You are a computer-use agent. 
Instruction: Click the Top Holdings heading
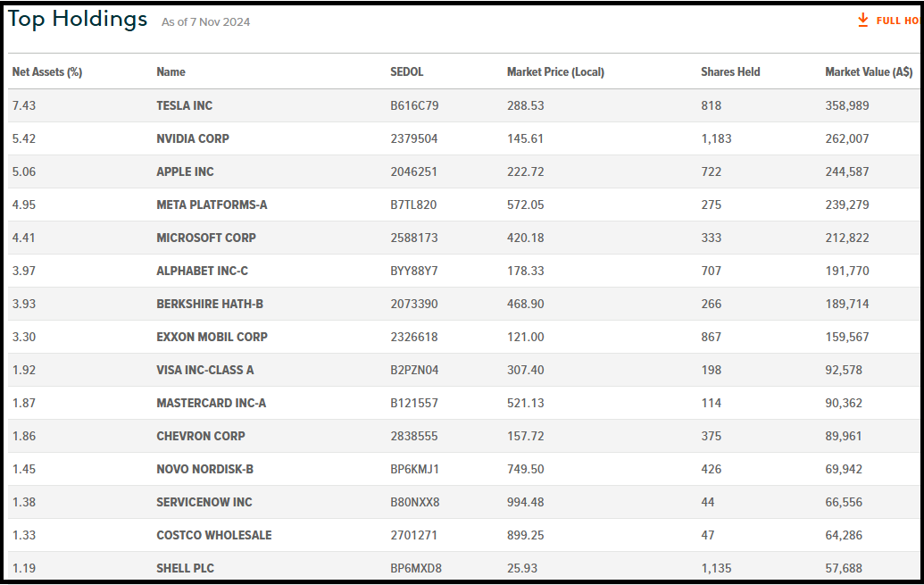[x=78, y=19]
